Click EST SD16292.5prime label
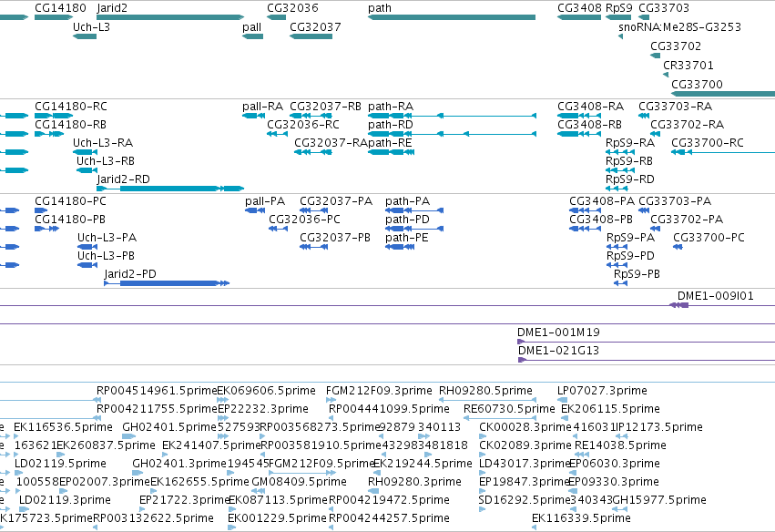 [x=525, y=500]
